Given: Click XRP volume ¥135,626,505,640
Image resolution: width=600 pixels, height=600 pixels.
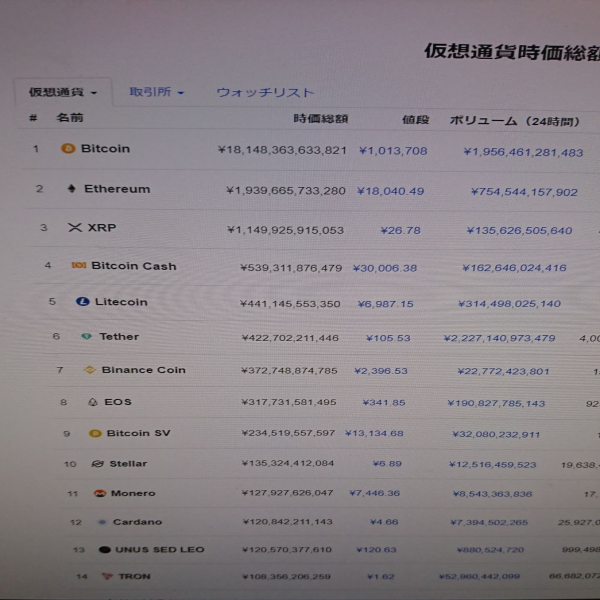Looking at the screenshot, I should (x=520, y=230).
